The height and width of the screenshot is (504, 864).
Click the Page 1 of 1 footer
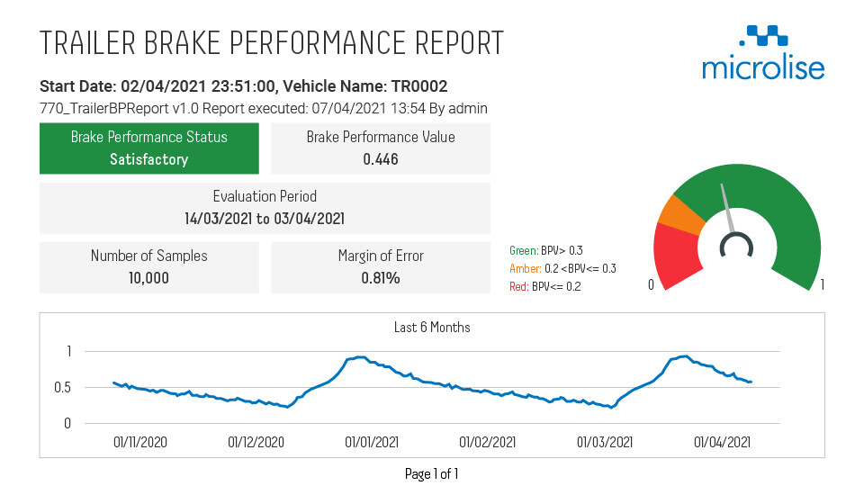(x=431, y=473)
